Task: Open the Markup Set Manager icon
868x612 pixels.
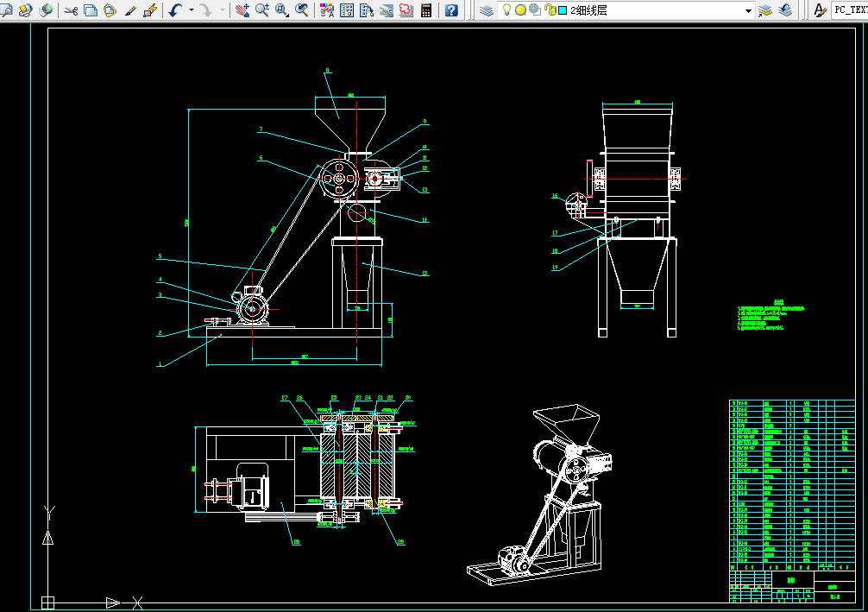Action: tap(406, 10)
